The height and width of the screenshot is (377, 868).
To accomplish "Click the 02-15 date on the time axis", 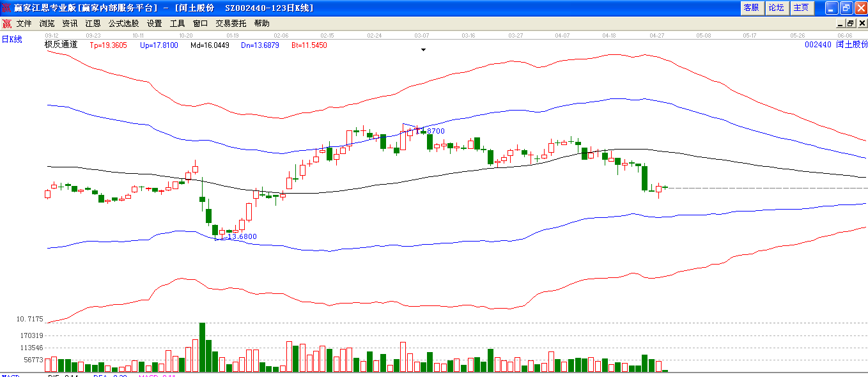I will pyautogui.click(x=327, y=36).
